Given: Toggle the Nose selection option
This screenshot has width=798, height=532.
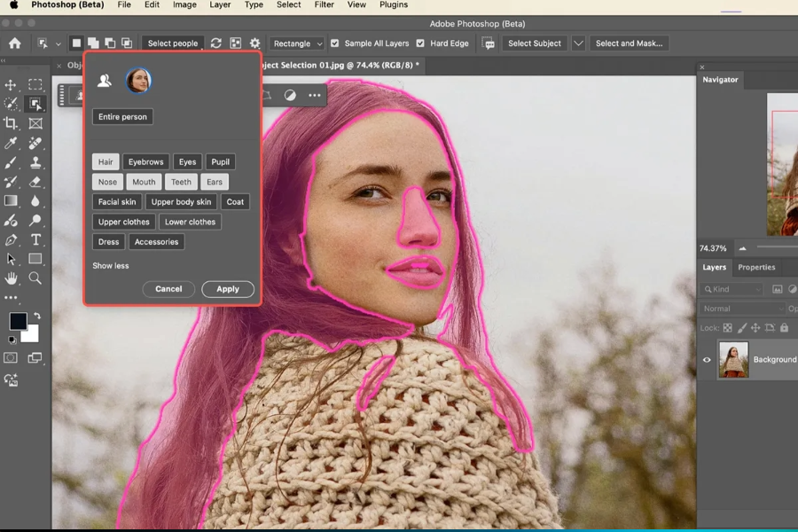Looking at the screenshot, I should 107,182.
